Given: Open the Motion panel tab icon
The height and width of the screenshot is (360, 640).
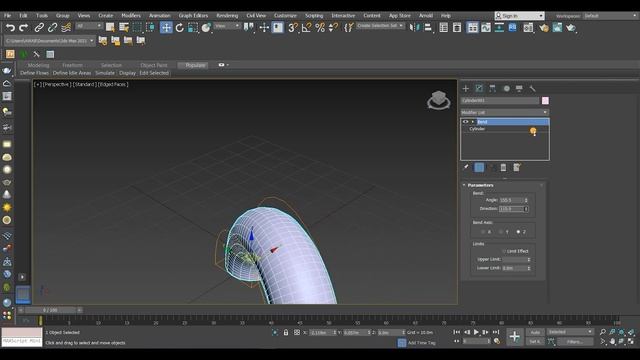Looking at the screenshot, I should click(x=506, y=89).
